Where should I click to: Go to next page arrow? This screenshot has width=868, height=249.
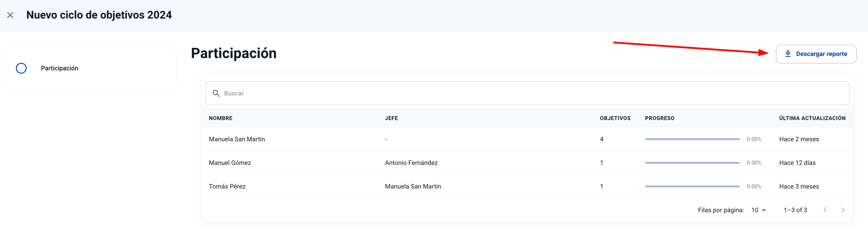click(843, 210)
